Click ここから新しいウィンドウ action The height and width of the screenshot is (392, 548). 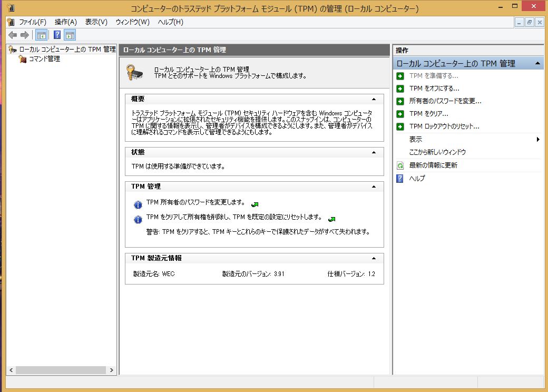pyautogui.click(x=437, y=152)
